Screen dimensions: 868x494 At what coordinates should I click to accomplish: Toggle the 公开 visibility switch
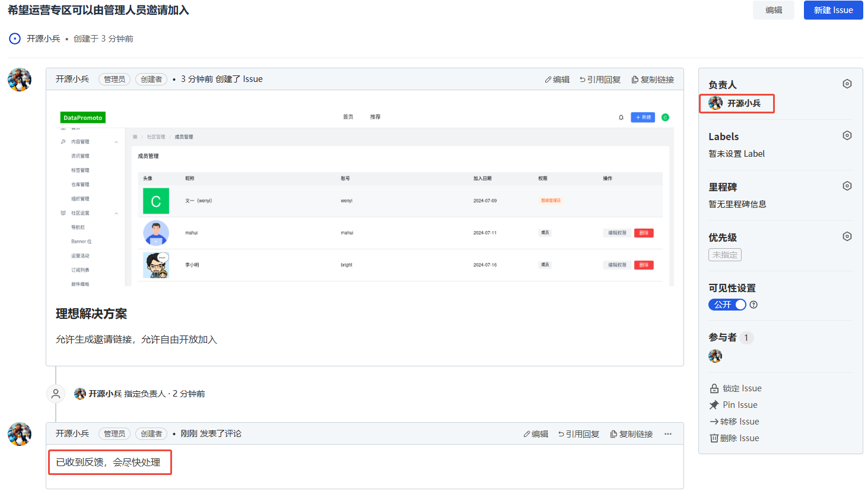tap(727, 305)
